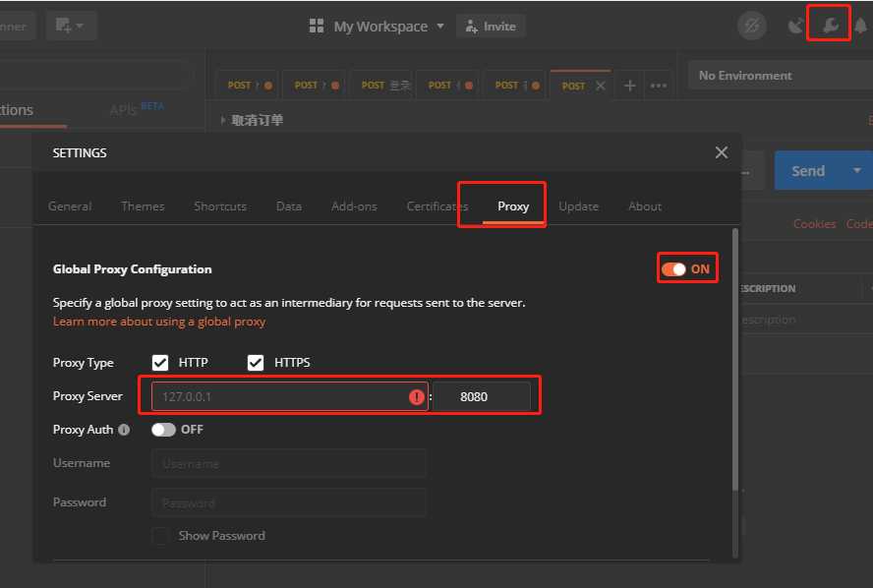This screenshot has height=588, width=873.
Task: Click the Proxy Auth info icon
Action: pos(124,430)
